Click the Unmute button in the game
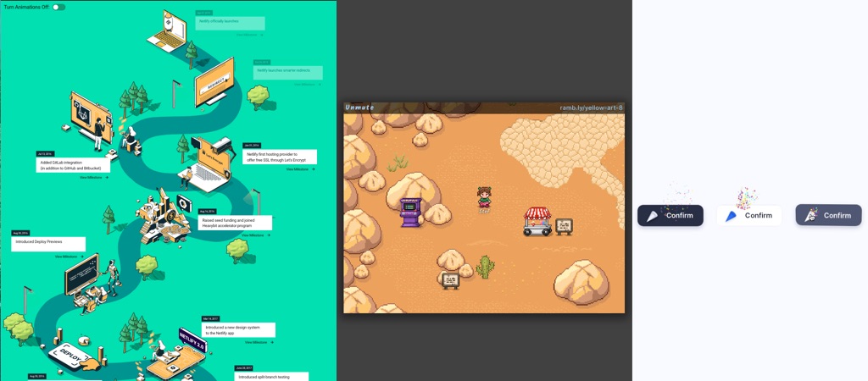 (359, 108)
